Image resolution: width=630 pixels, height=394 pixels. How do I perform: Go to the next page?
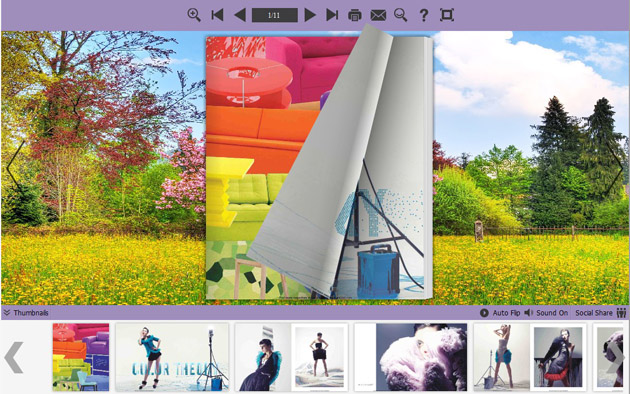(309, 15)
